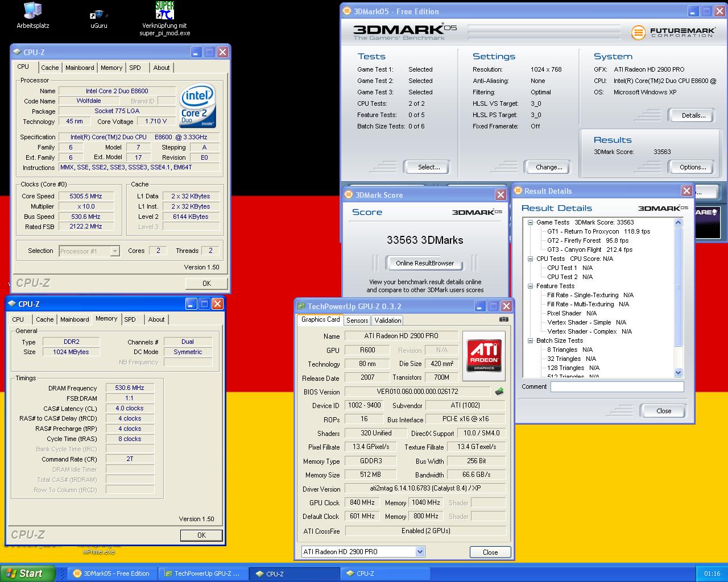The width and height of the screenshot is (728, 582).
Task: Click the BIOS Version field in GPU-Z
Action: click(417, 392)
